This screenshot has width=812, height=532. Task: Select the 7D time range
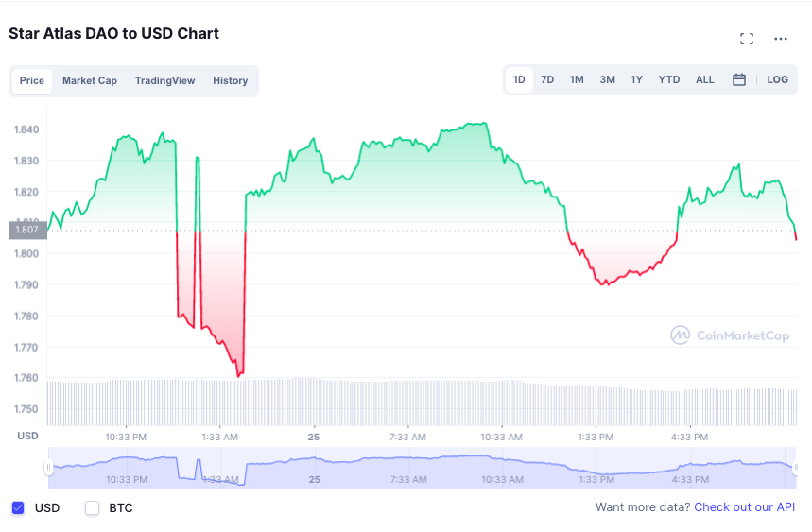(547, 79)
